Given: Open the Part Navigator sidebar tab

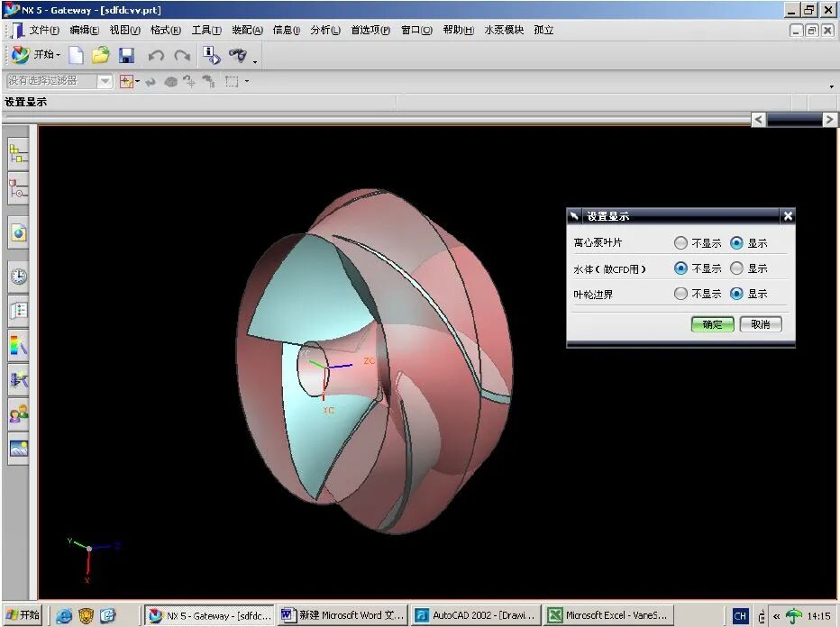Looking at the screenshot, I should click(18, 188).
